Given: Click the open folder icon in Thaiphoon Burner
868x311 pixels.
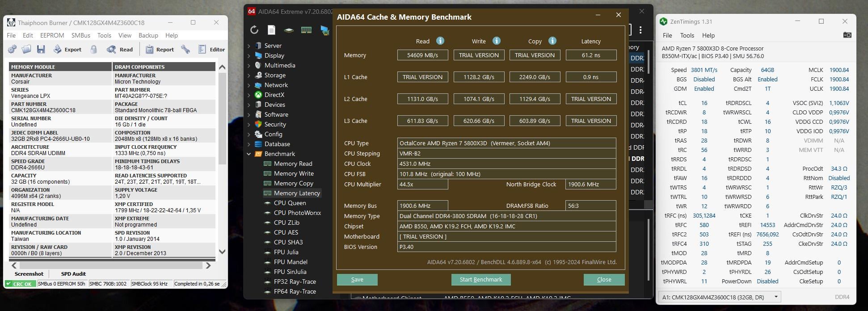Looking at the screenshot, I should 26,49.
